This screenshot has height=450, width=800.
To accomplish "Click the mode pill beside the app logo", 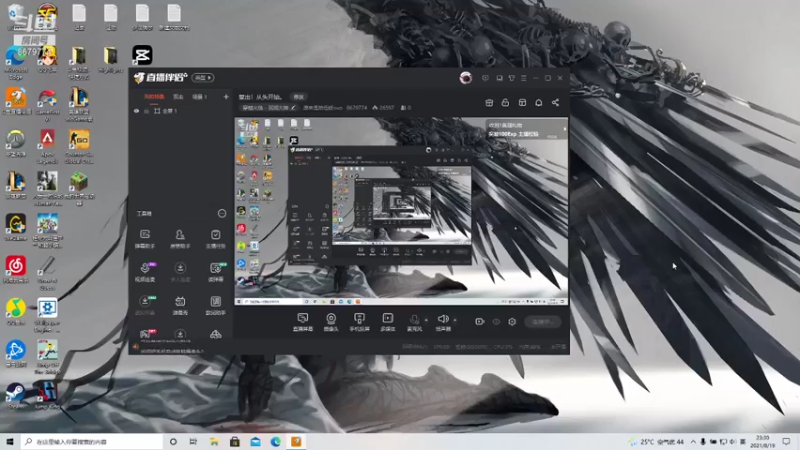I will 203,78.
